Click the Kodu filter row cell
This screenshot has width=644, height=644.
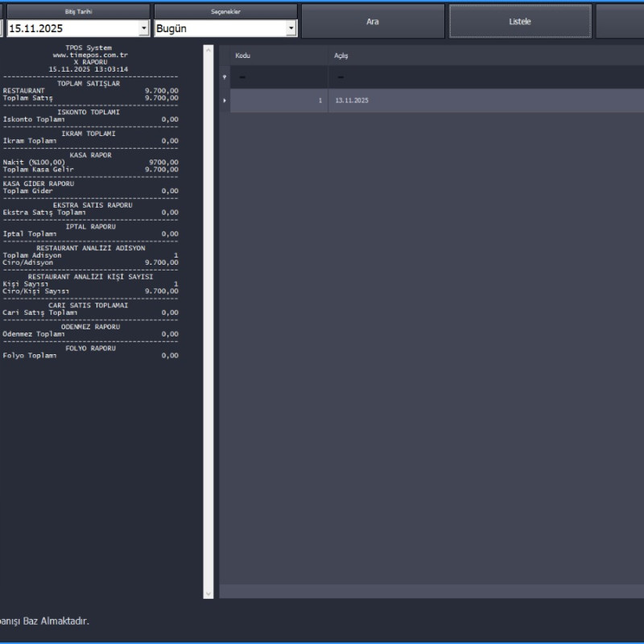[278, 77]
